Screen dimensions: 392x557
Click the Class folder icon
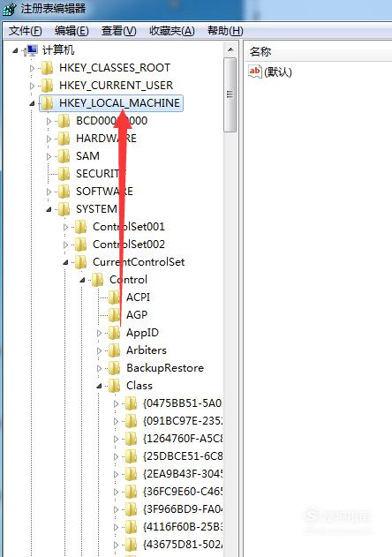tap(114, 386)
